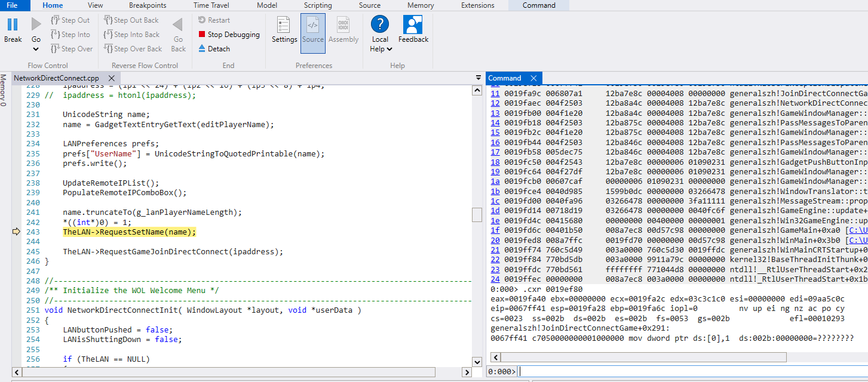This screenshot has width=868, height=382.
Task: Open the source window tab list dropdown
Action: pyautogui.click(x=478, y=78)
